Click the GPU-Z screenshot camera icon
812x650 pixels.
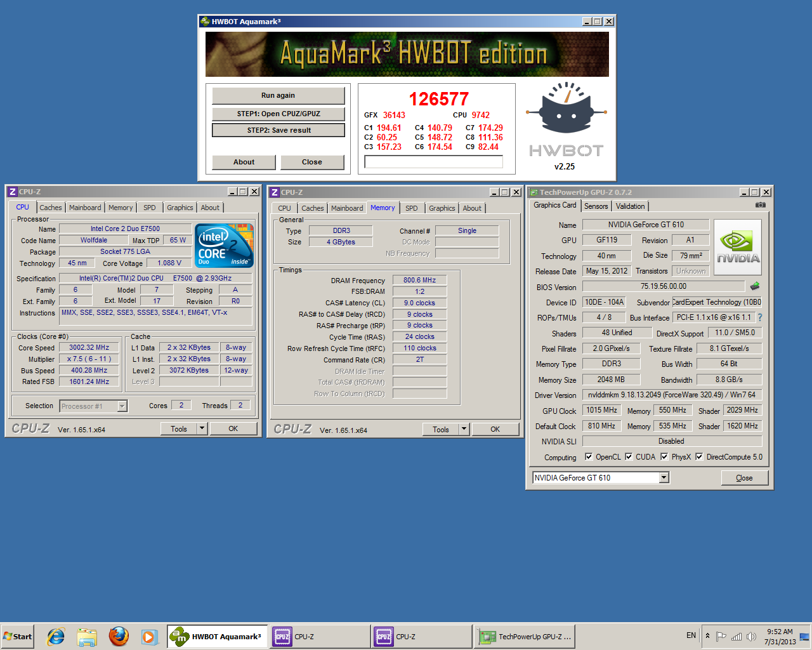[x=761, y=205]
